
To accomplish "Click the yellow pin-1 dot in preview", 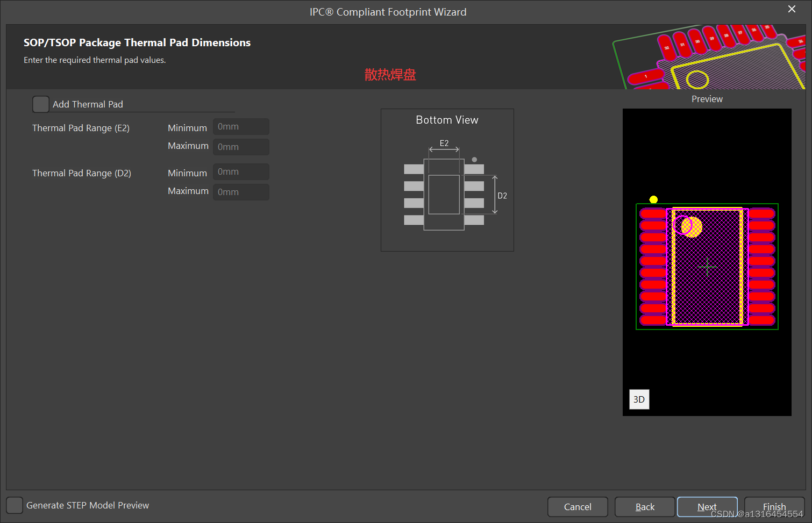I will pos(653,199).
